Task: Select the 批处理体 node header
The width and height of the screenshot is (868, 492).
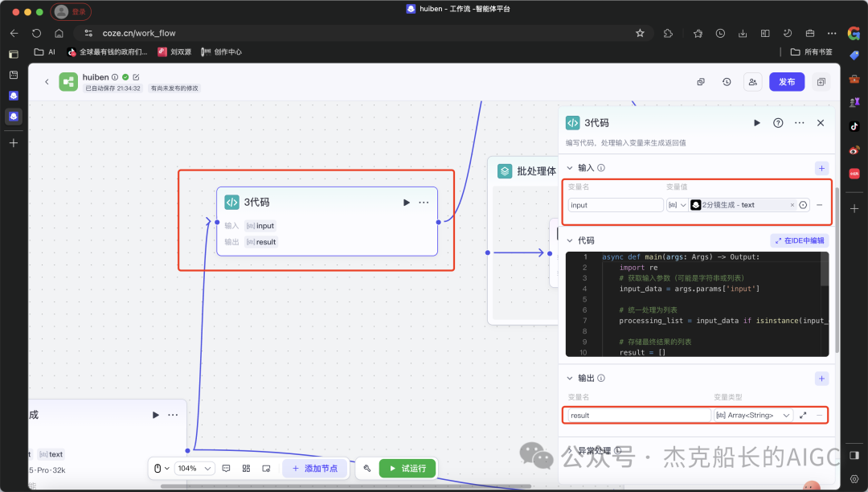Action: coord(526,171)
